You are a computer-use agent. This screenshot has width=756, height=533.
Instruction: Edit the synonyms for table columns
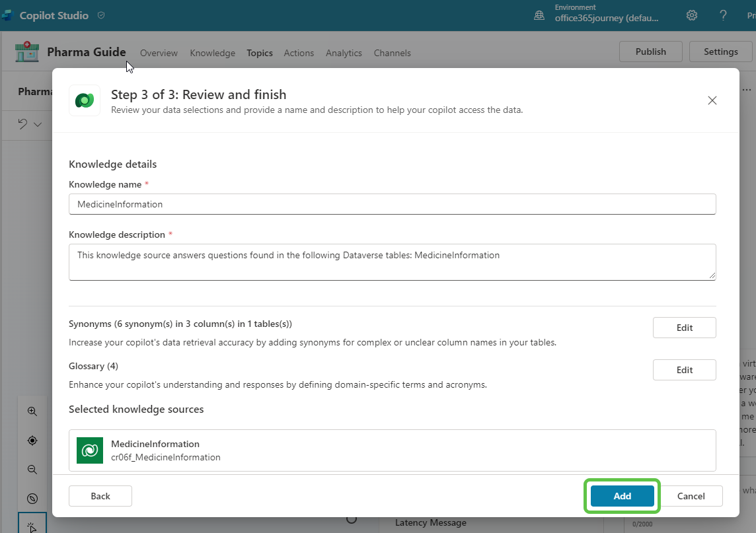pos(684,327)
